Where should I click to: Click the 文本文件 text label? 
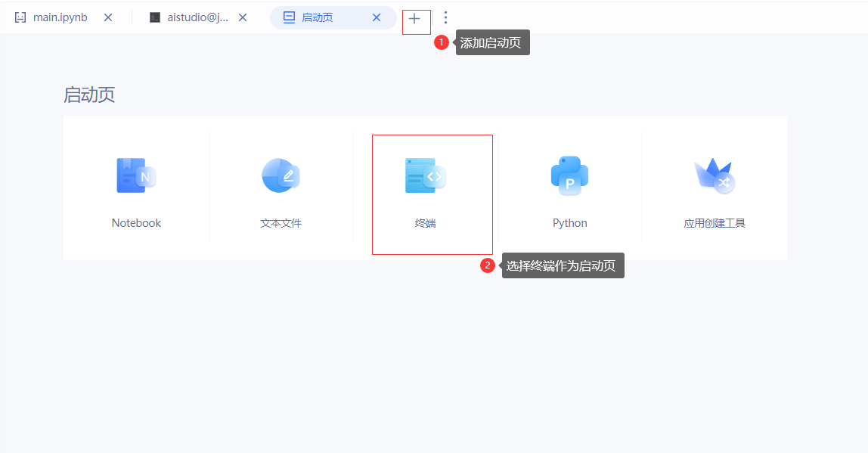pyautogui.click(x=281, y=223)
